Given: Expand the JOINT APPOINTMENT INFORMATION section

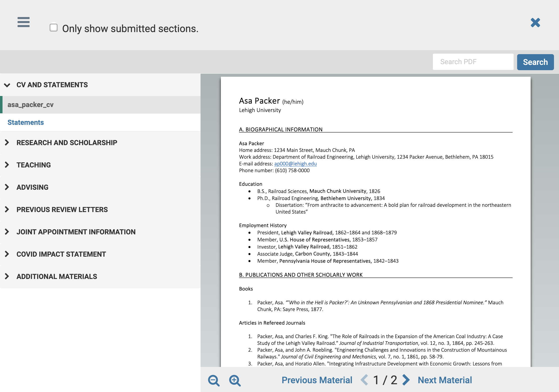Looking at the screenshot, I should 100,232.
